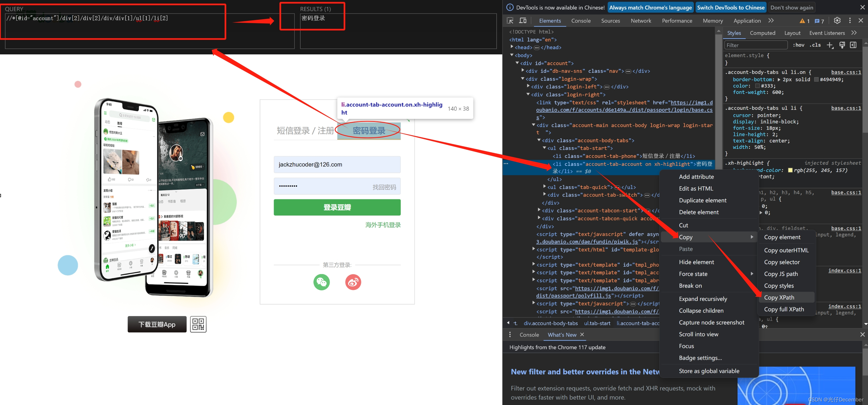Click the email input field jackzhucoder@126.com
Screen dimensions: 868x405
coord(338,164)
